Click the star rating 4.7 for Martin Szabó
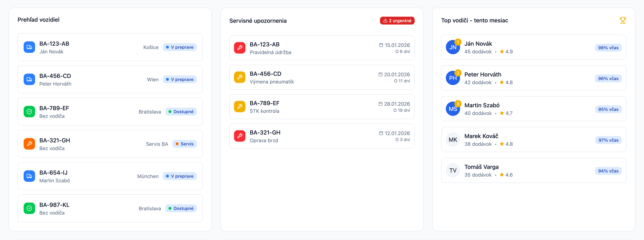 pyautogui.click(x=506, y=113)
